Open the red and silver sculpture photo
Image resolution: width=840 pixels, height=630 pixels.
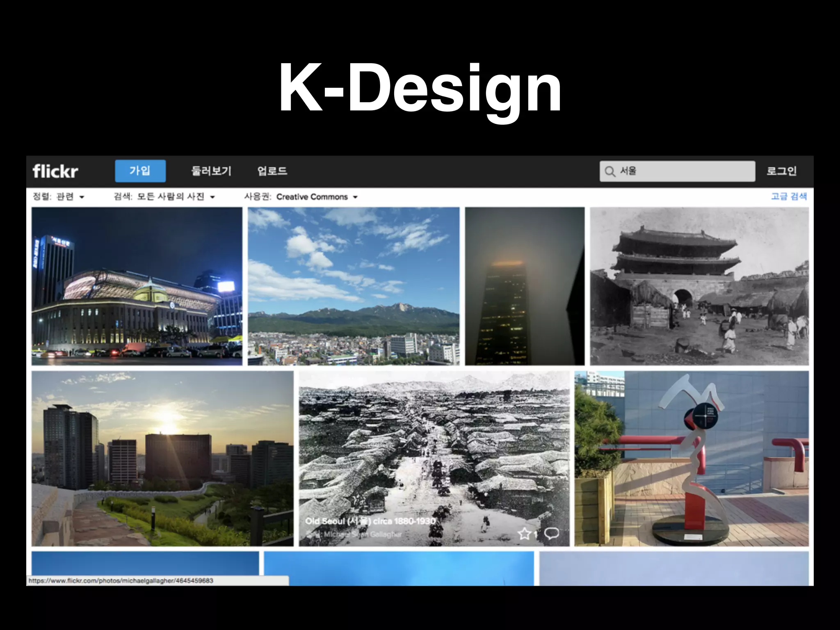pyautogui.click(x=692, y=459)
